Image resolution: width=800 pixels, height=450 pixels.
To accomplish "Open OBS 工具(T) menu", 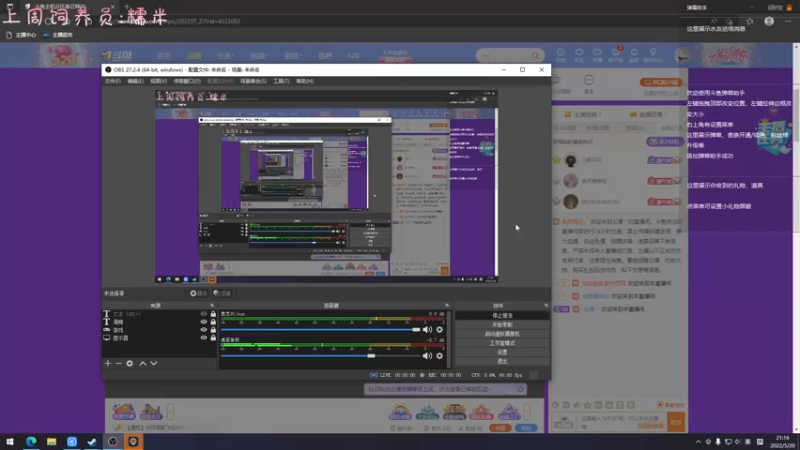I will click(281, 81).
